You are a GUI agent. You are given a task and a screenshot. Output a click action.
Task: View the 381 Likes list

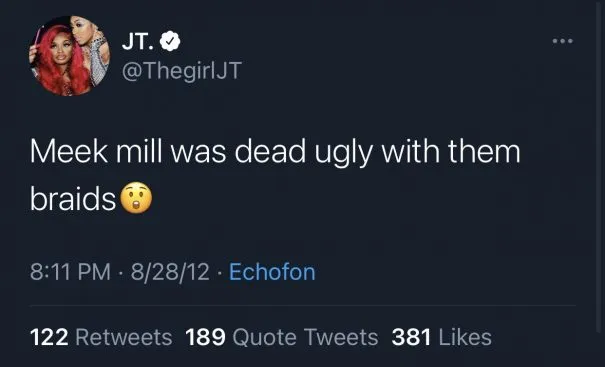pos(442,337)
